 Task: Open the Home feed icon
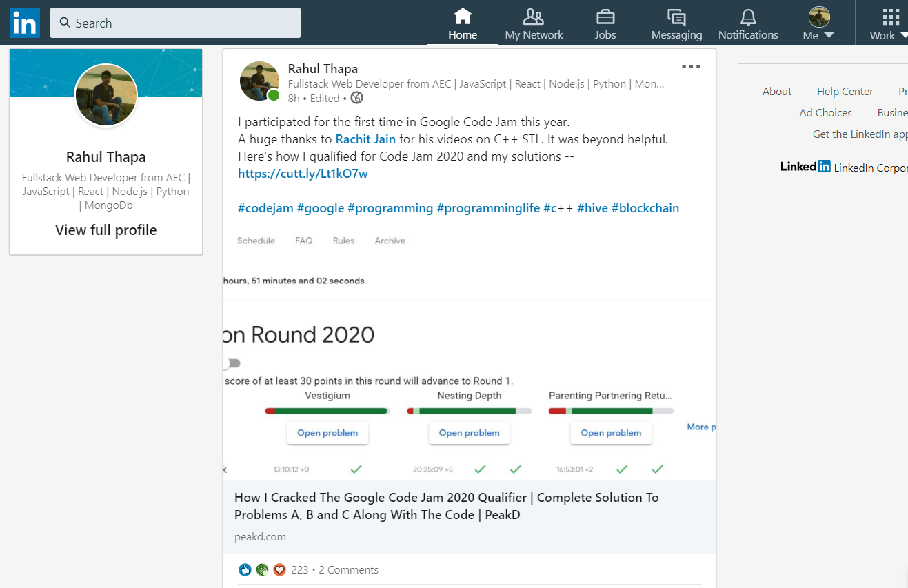pyautogui.click(x=463, y=17)
